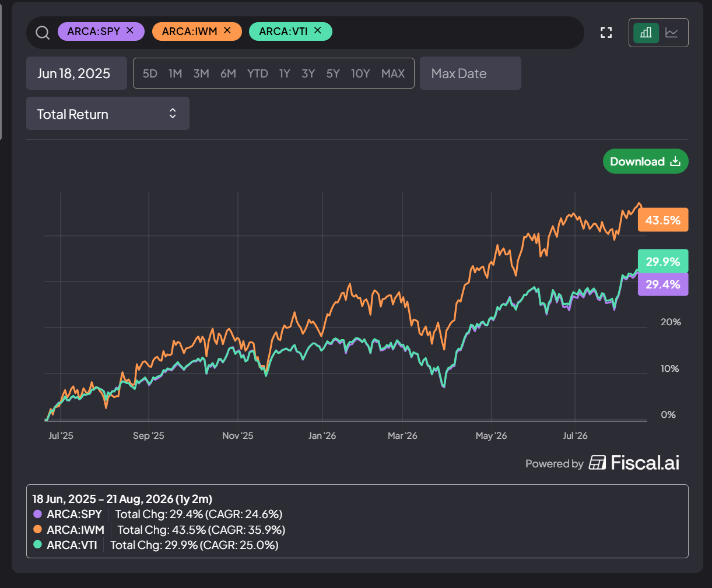The image size is (712, 588).
Task: Remove the ARCA:VTI ticker chip
Action: click(x=318, y=30)
